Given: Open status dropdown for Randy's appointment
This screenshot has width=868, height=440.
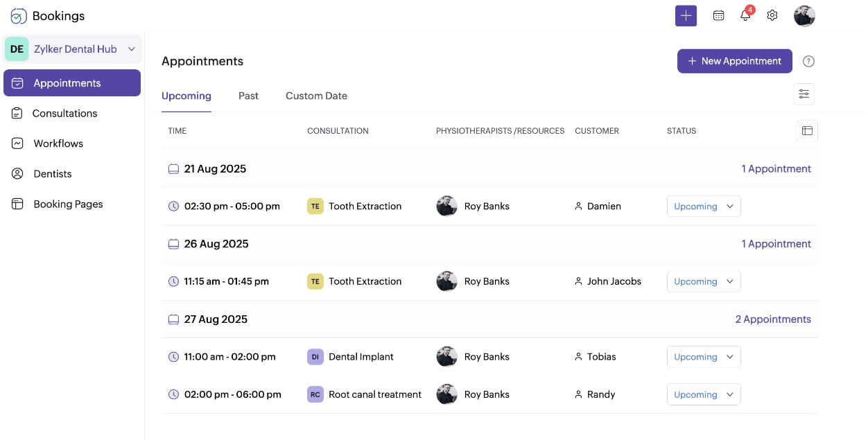Looking at the screenshot, I should (704, 395).
